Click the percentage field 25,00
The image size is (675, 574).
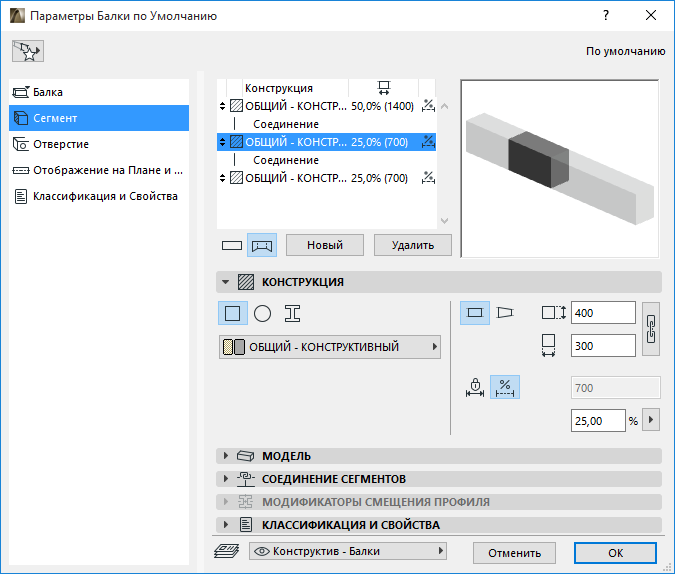click(x=598, y=421)
